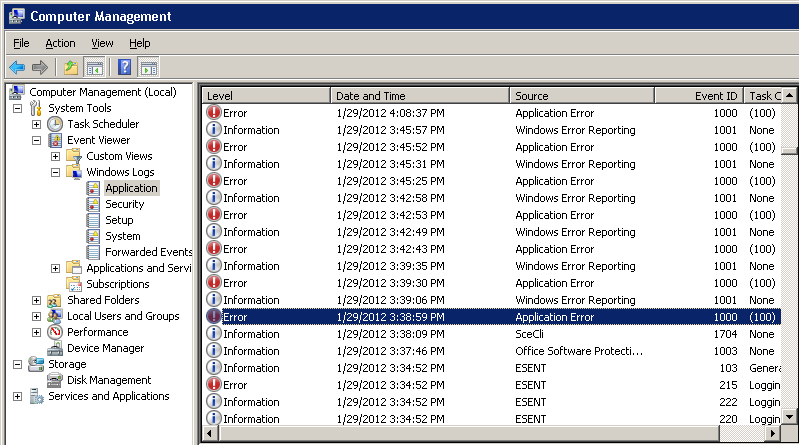
Task: Toggle Show/Hide Action Pane toolbar icon
Action: click(x=149, y=68)
